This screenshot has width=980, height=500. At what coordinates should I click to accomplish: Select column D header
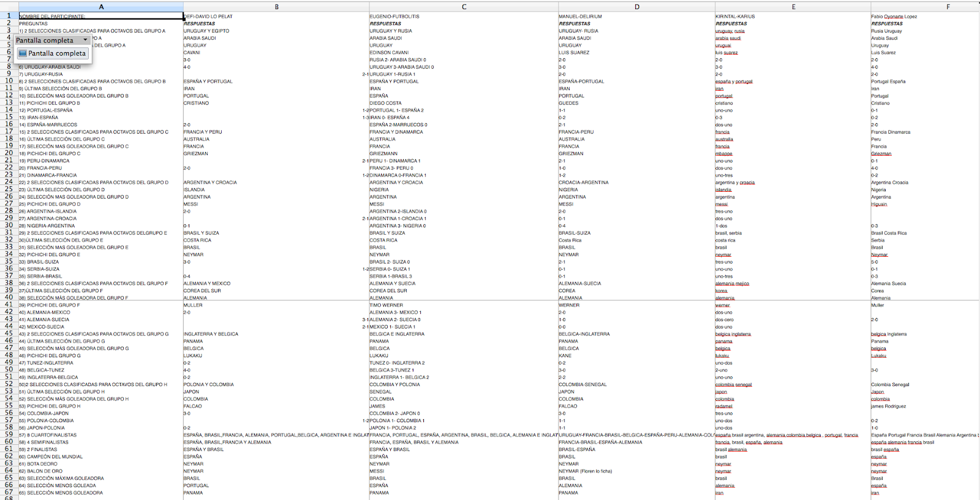[x=636, y=7]
